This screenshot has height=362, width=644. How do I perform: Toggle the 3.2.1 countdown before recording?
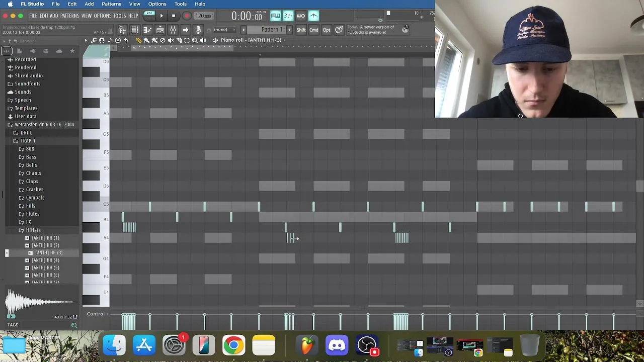(x=288, y=16)
